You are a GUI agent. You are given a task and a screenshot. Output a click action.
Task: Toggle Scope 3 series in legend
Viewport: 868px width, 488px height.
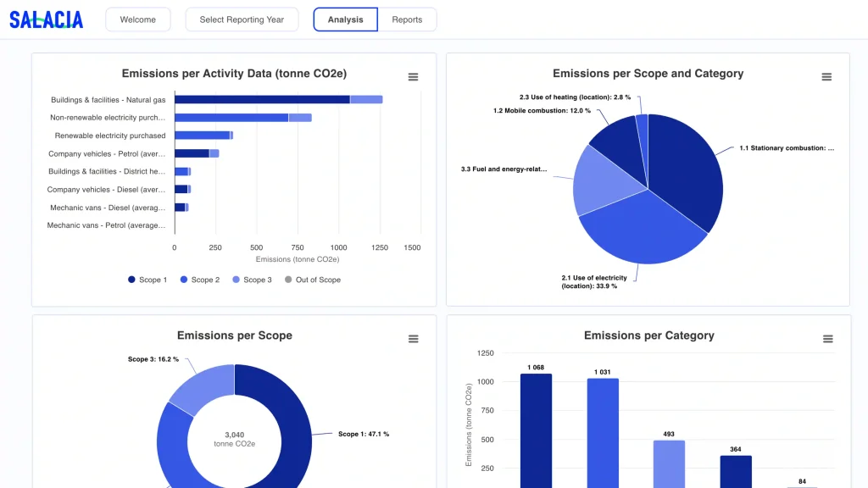click(252, 280)
